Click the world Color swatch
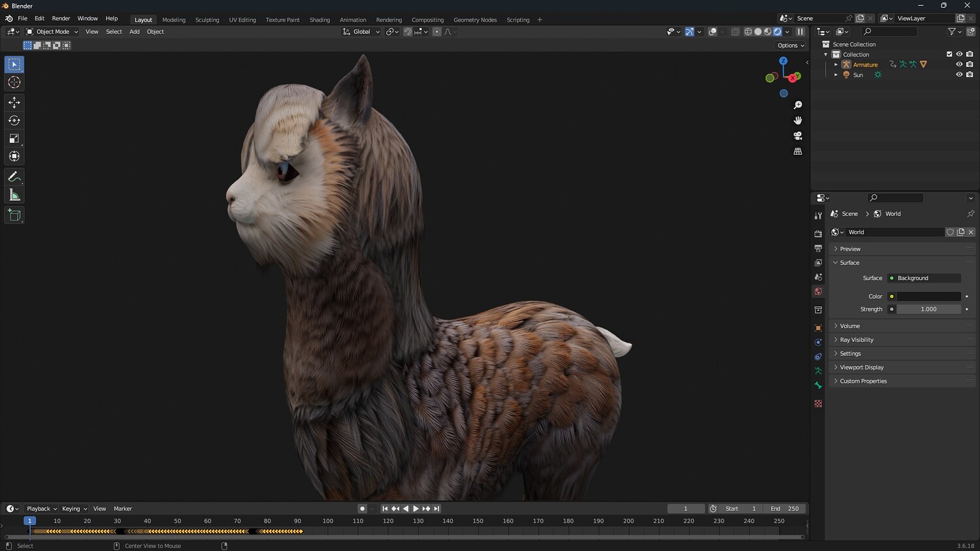This screenshot has height=551, width=980. [928, 296]
